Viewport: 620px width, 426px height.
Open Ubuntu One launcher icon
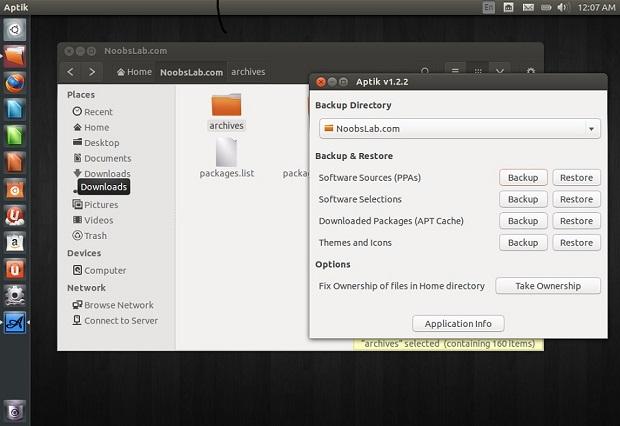pyautogui.click(x=15, y=269)
